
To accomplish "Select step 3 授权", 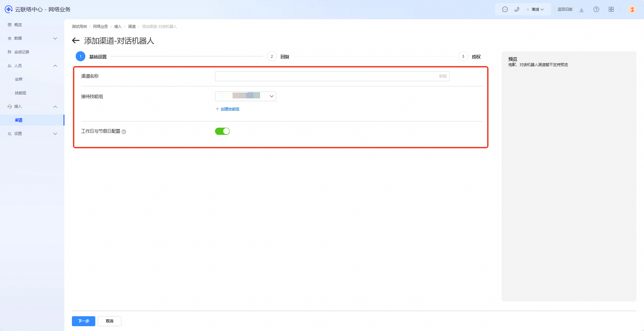I will tap(470, 56).
